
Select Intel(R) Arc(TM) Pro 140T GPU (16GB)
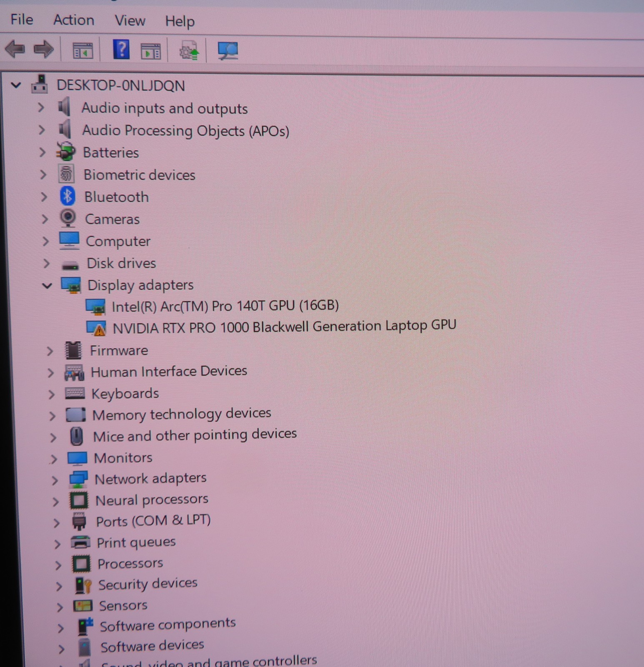coord(225,306)
